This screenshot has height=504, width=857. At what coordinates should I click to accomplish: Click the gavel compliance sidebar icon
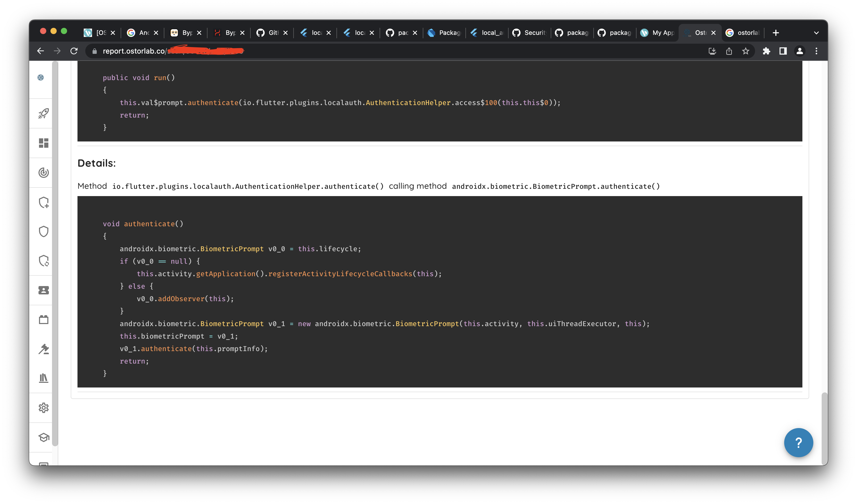click(43, 349)
